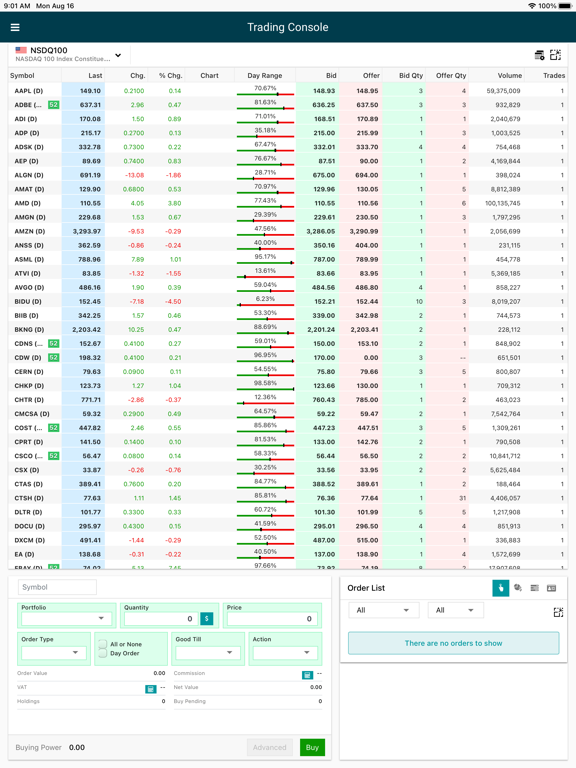Open the second All filter in Order List

click(x=456, y=610)
